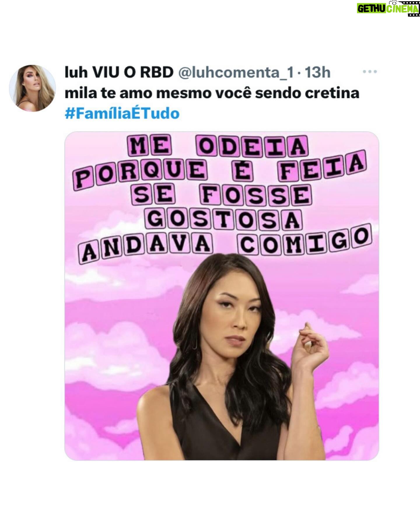Click the display name luh VIU O RBD

(x=119, y=72)
